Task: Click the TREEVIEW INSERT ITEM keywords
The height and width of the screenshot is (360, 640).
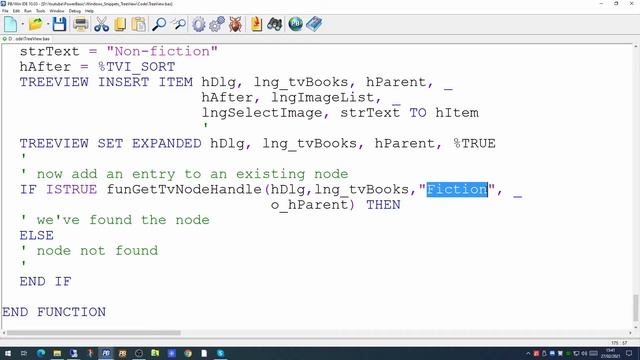Action: [106, 82]
